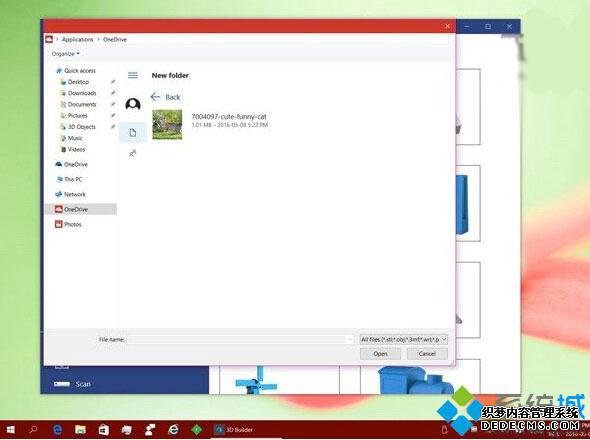
Task: Select the files document icon in OneDrive sidebar
Action: click(133, 132)
